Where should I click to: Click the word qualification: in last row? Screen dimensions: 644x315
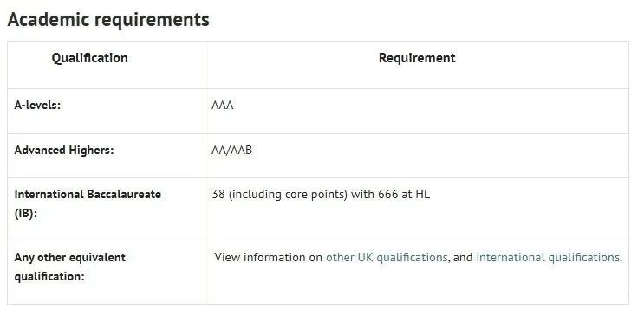click(49, 276)
